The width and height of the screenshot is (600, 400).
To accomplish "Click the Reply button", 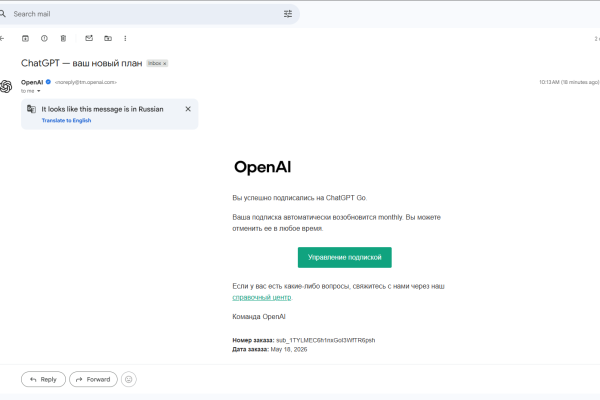I will 43,379.
